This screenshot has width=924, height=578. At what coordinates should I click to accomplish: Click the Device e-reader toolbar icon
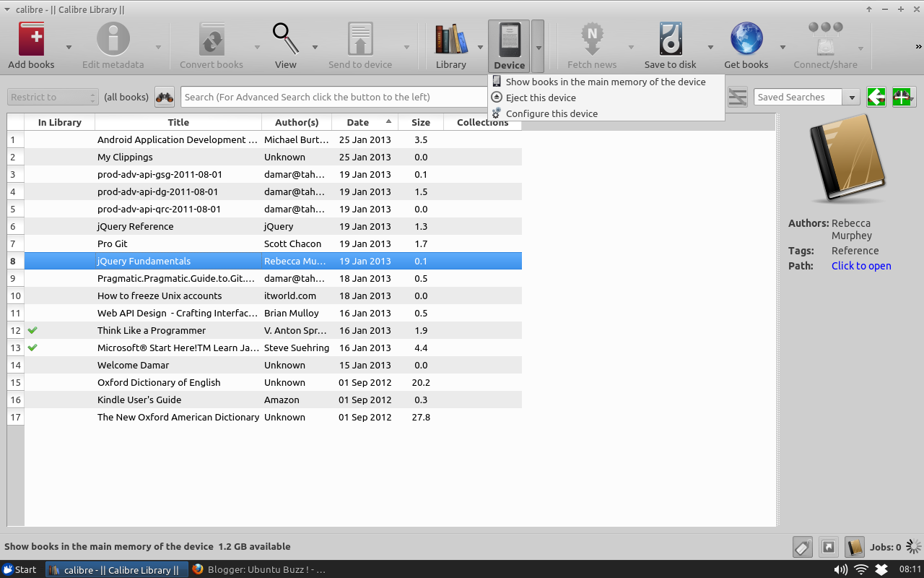click(x=509, y=40)
